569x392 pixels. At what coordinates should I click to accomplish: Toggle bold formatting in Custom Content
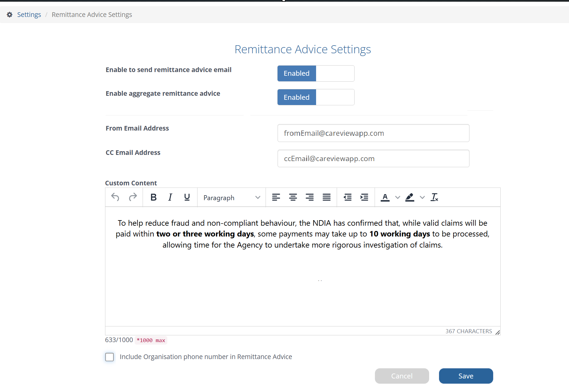point(153,197)
